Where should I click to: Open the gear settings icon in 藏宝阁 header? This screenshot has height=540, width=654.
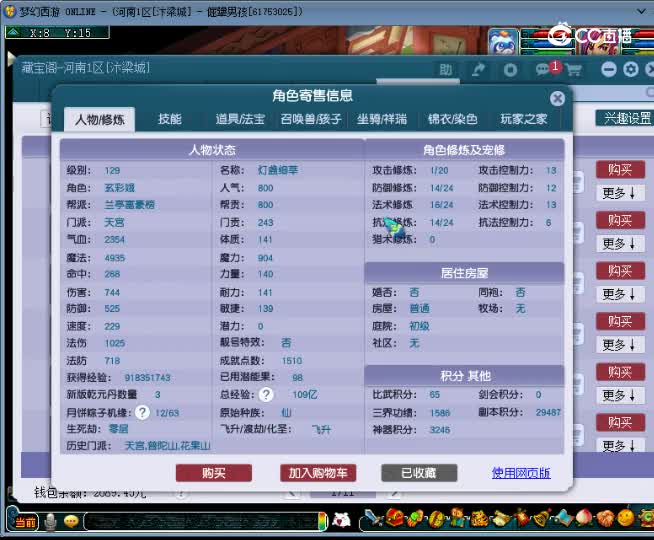(631, 69)
